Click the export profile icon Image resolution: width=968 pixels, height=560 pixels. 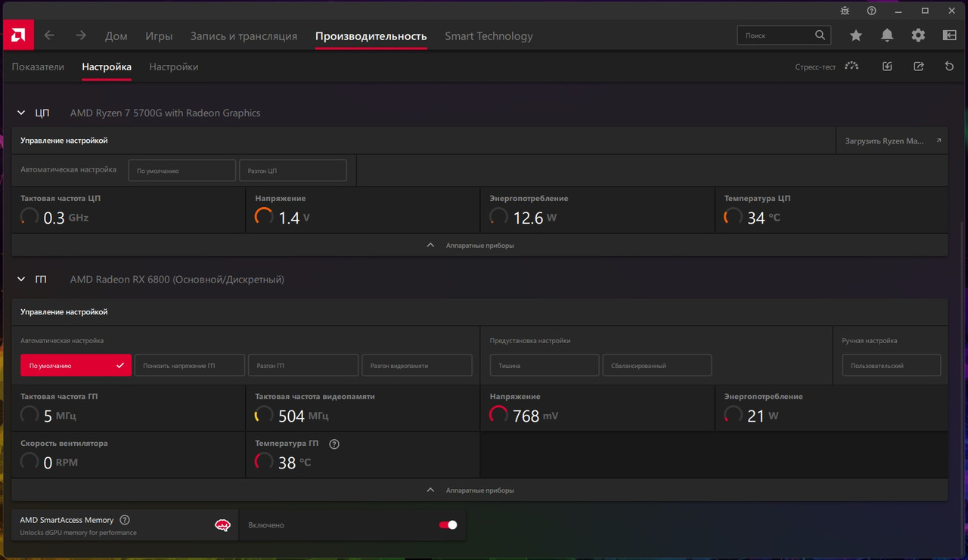[x=919, y=67]
